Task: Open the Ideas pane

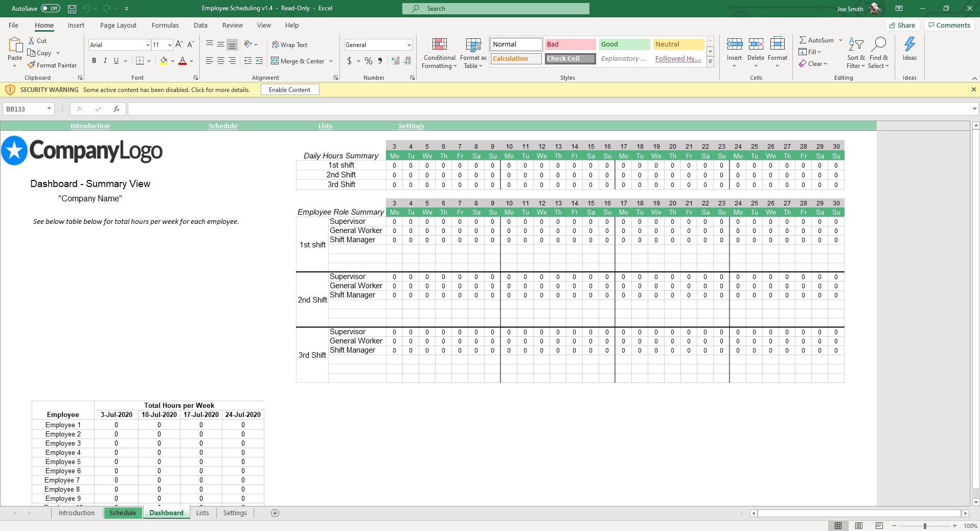Action: (909, 49)
